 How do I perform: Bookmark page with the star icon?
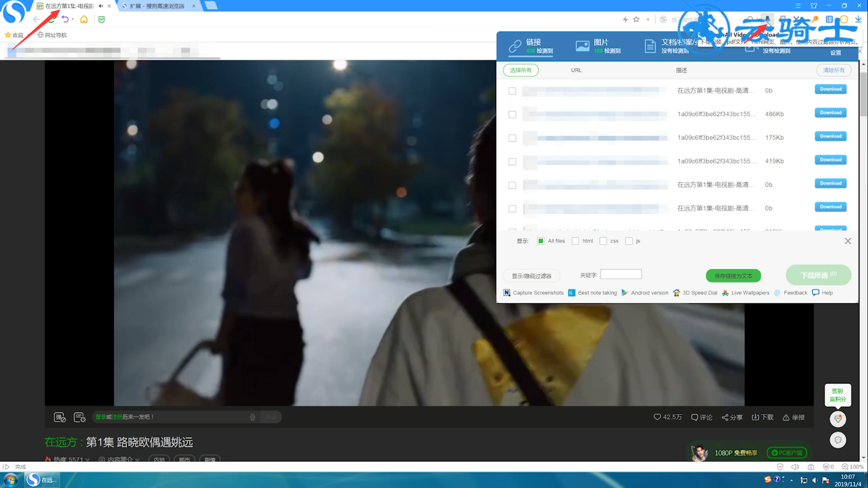click(636, 19)
